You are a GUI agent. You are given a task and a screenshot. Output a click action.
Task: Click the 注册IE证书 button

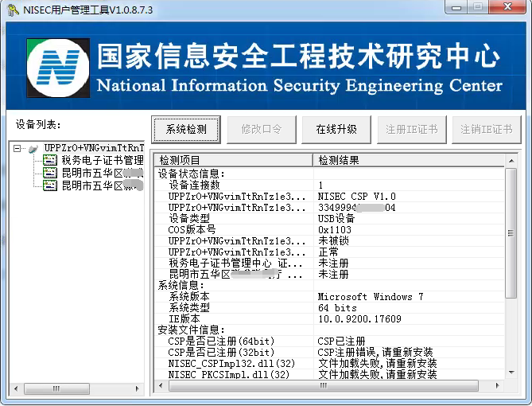coord(412,130)
